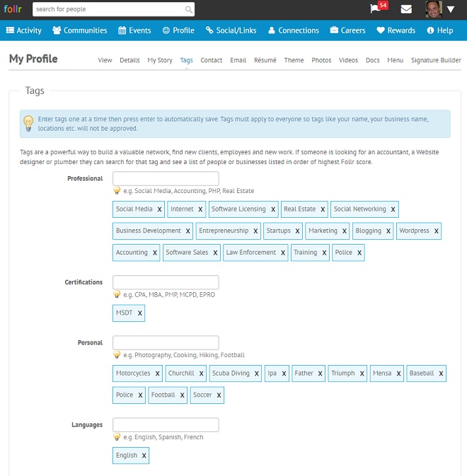The image size is (467, 476).
Task: Switch to the Menu tab
Action: (396, 60)
